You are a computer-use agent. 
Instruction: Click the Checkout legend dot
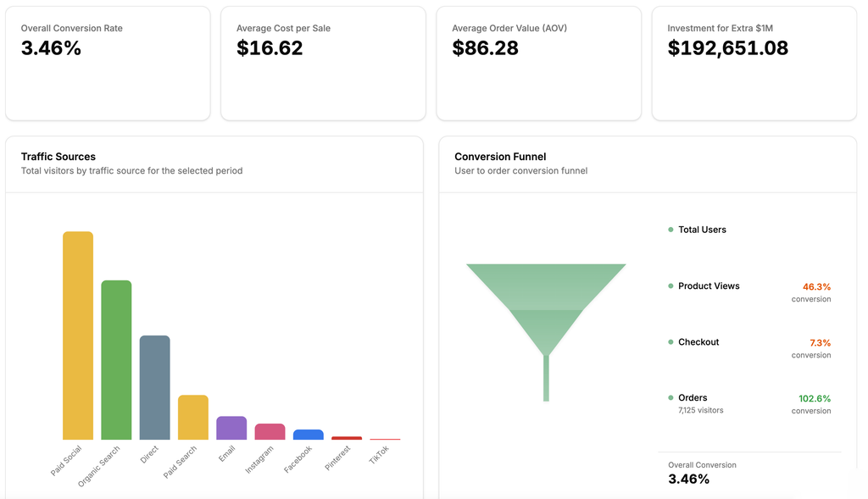click(x=670, y=342)
